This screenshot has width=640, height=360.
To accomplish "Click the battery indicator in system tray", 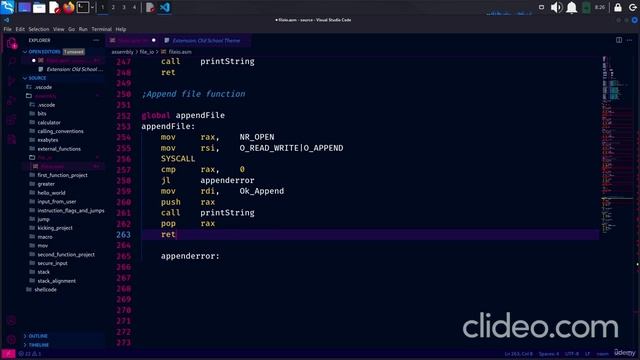I will tap(586, 7).
